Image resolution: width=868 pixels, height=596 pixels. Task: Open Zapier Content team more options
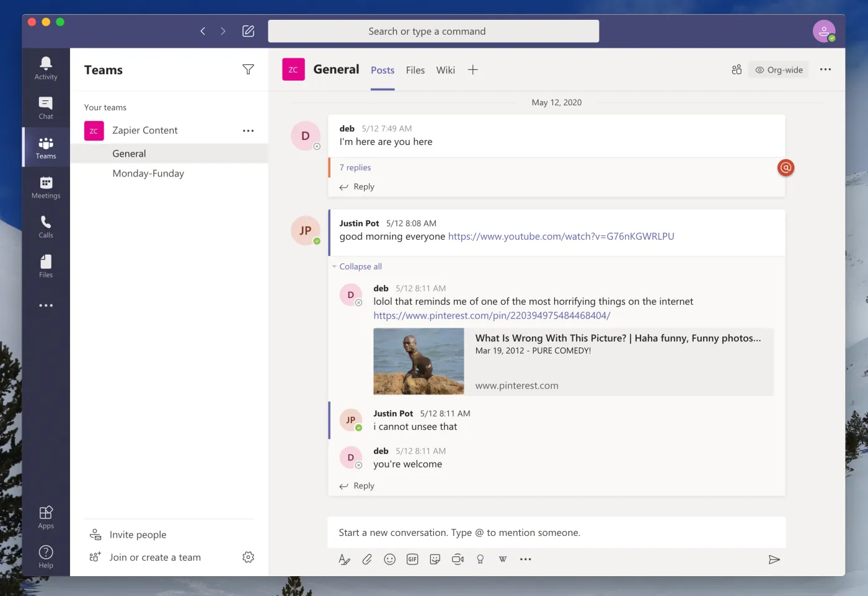click(x=248, y=131)
